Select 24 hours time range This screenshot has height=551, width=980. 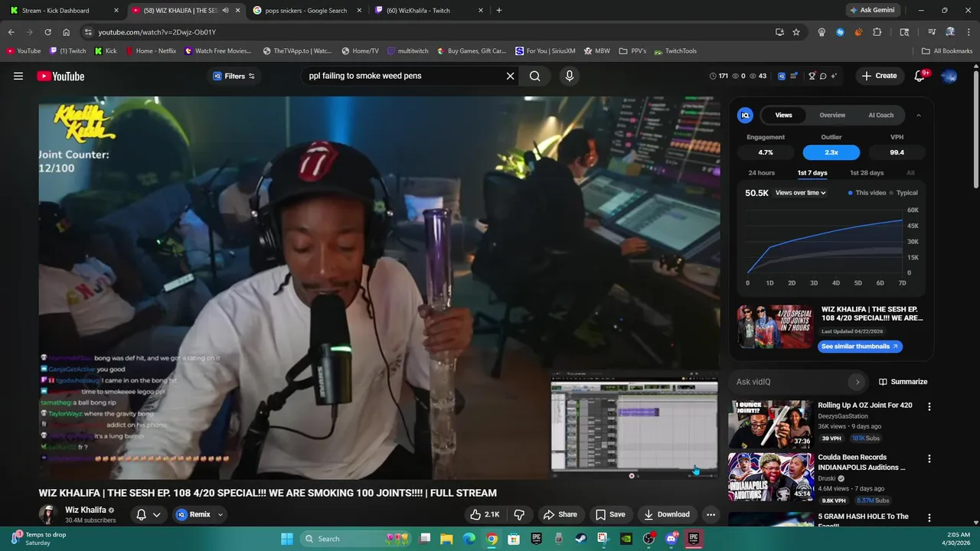[761, 173]
